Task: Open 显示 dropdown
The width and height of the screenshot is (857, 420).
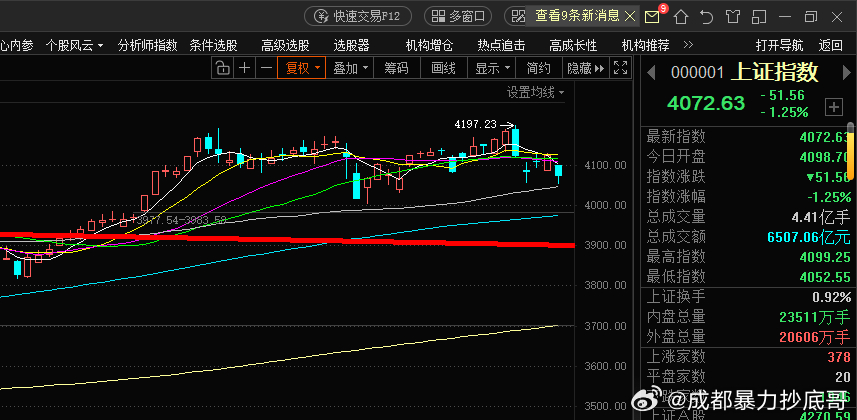Action: tap(492, 68)
